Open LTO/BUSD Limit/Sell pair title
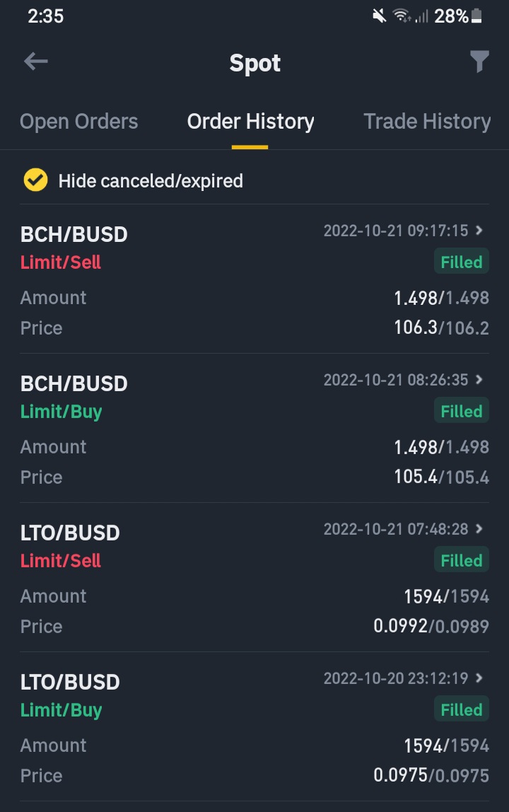509x812 pixels. pos(70,533)
